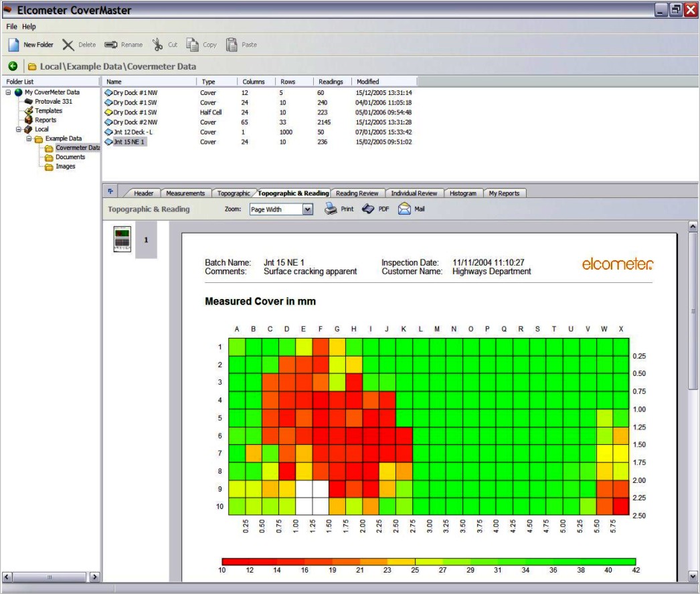Click the Copy pages icon
700x594 pixels.
(x=193, y=45)
